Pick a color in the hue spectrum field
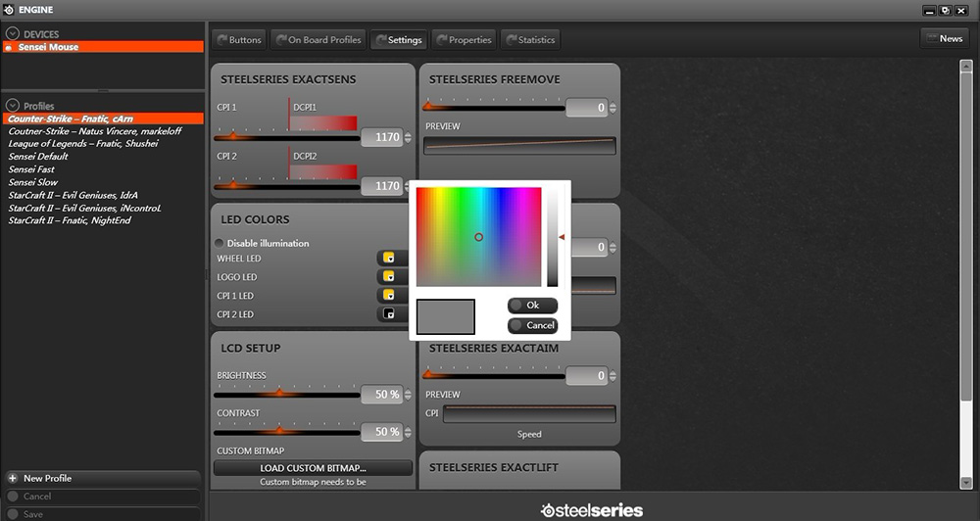 pos(479,237)
